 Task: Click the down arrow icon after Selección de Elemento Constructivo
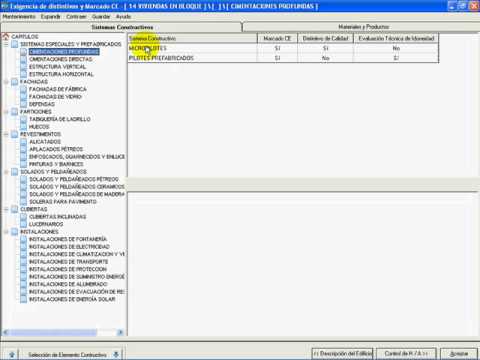(x=116, y=354)
